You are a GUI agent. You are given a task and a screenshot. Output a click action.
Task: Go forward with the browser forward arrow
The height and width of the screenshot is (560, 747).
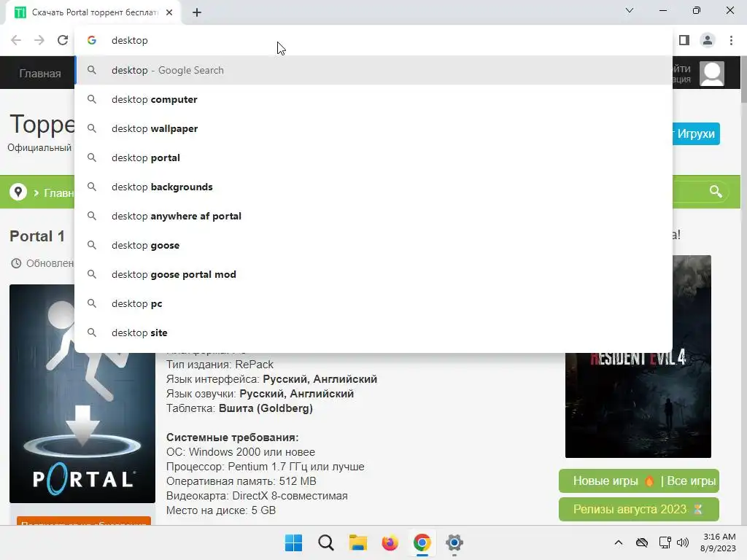click(x=39, y=41)
